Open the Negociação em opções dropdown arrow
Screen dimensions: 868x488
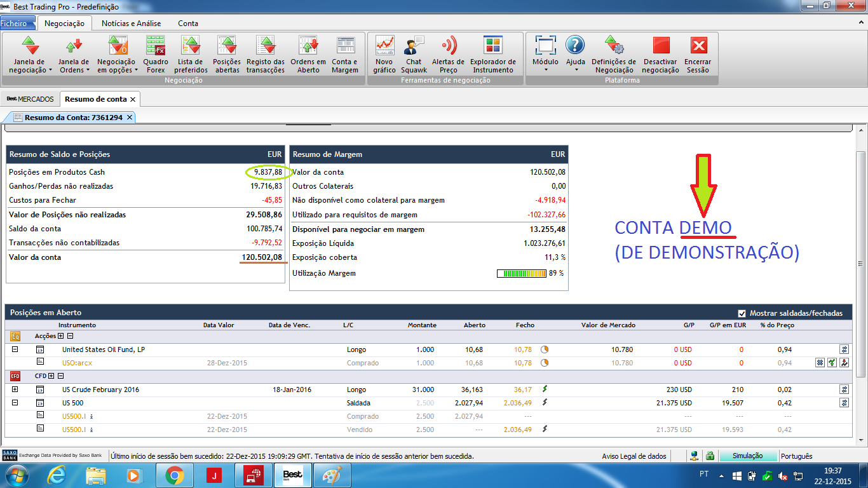[136, 71]
